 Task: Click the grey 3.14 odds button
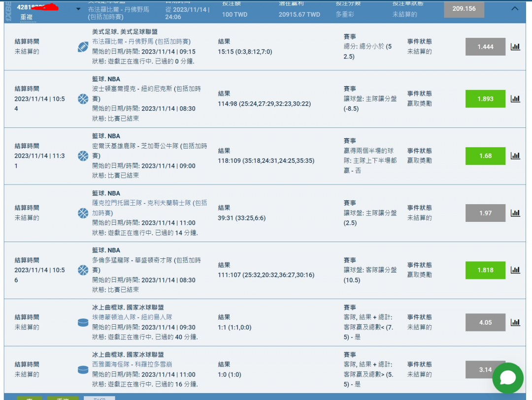point(485,369)
